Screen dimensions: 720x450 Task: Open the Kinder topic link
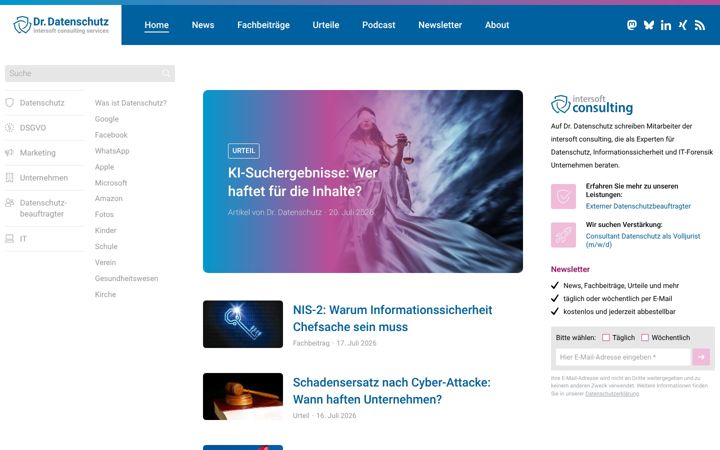pos(106,231)
